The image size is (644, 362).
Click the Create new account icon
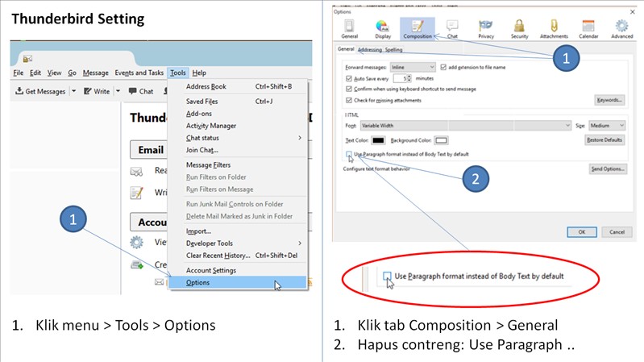[136, 264]
